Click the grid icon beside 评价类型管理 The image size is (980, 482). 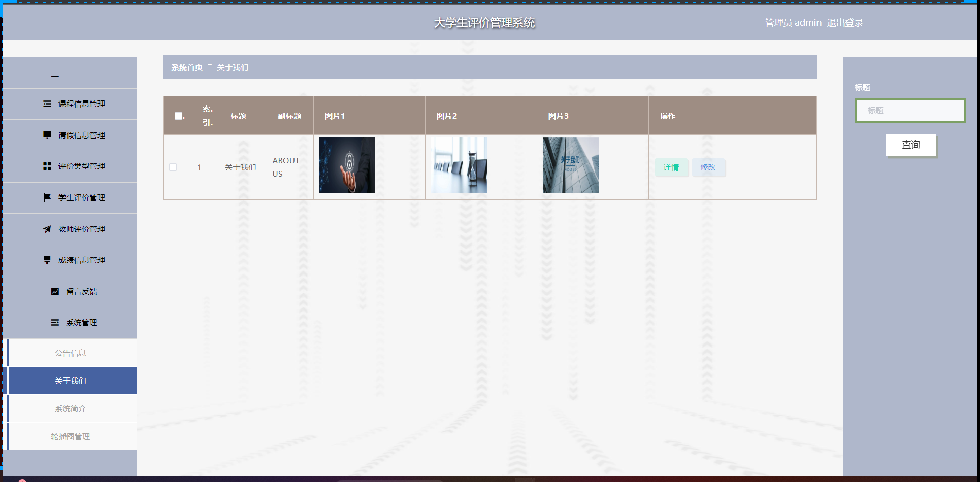click(47, 166)
